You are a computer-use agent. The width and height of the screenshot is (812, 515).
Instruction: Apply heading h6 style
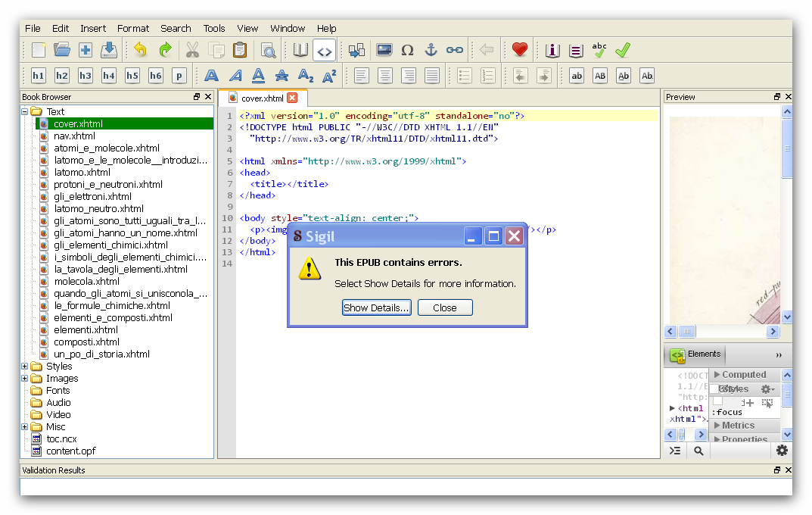coord(156,76)
